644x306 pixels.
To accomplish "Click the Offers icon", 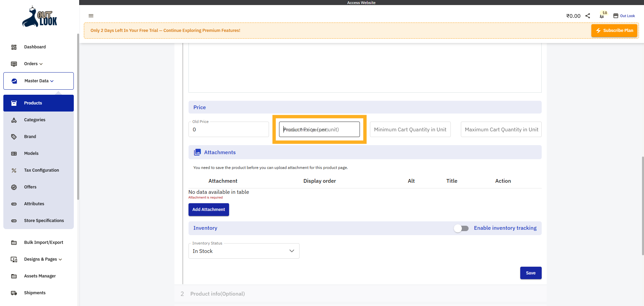I will click(x=14, y=187).
